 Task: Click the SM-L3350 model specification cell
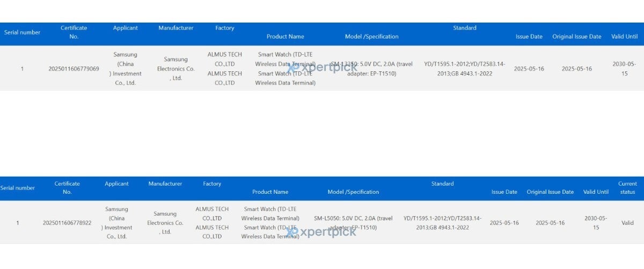click(371, 69)
